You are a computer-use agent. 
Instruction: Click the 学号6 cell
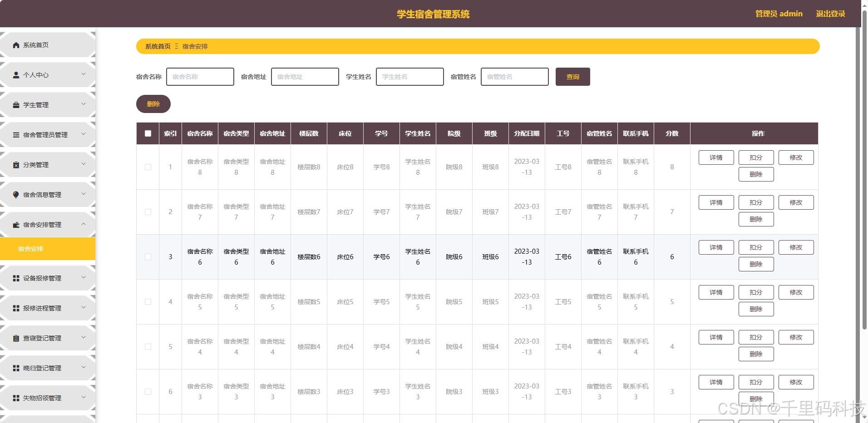click(381, 257)
